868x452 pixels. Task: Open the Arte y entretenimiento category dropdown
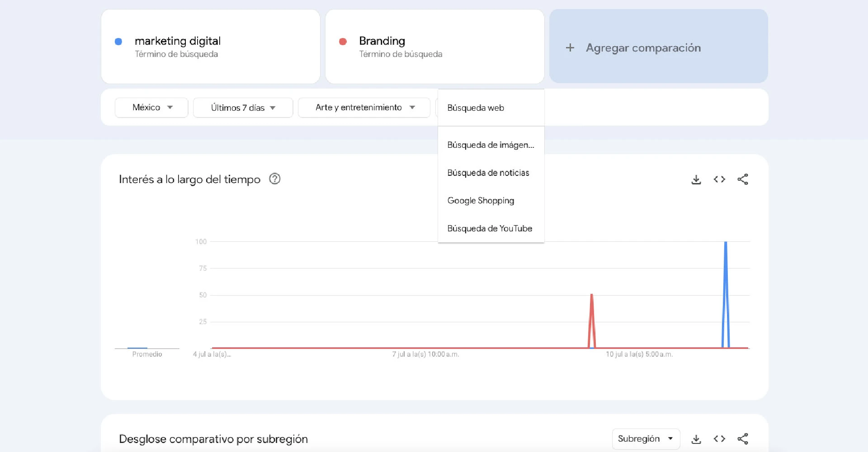[364, 108]
